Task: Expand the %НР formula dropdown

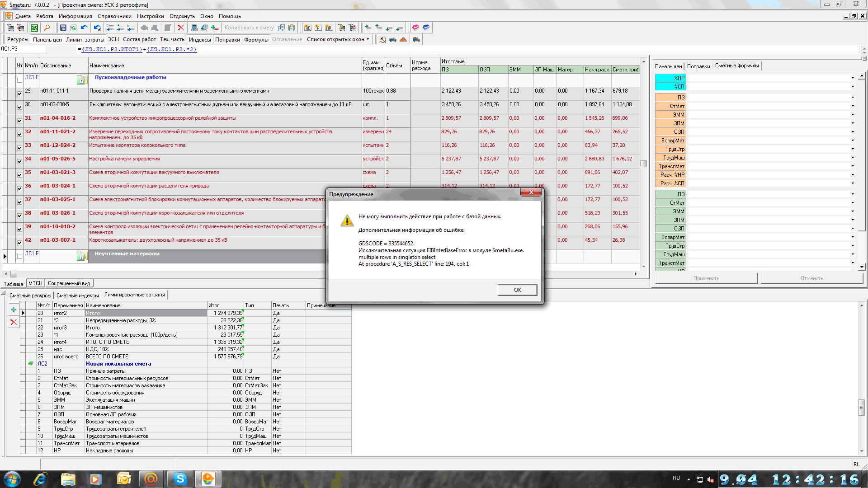Action: (x=853, y=78)
